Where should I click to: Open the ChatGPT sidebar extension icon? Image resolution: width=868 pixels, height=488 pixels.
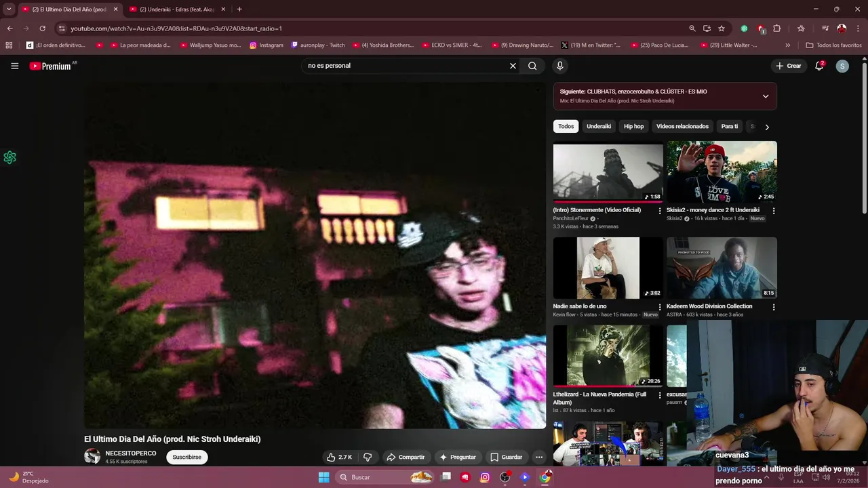click(x=9, y=157)
